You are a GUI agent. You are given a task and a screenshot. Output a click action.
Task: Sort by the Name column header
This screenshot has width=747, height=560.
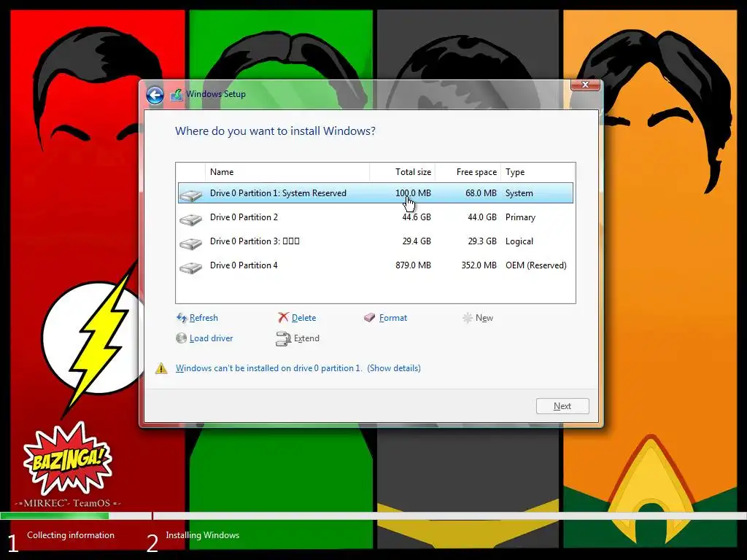pyautogui.click(x=287, y=172)
